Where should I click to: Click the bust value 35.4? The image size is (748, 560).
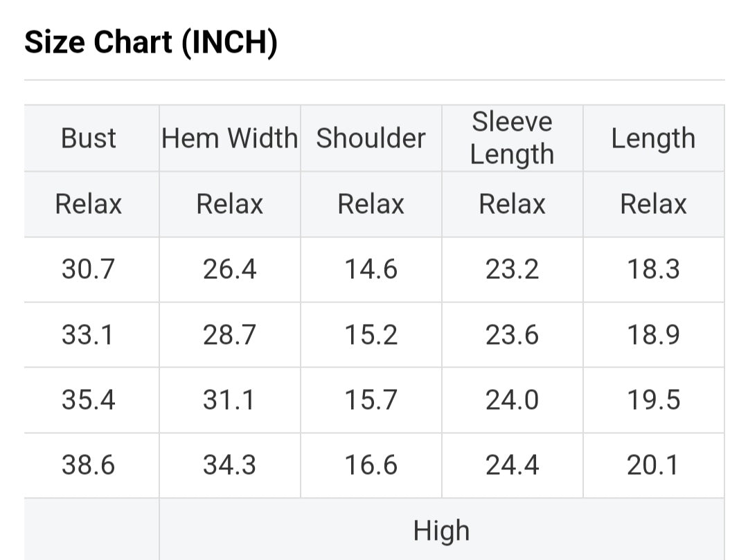[x=89, y=400]
